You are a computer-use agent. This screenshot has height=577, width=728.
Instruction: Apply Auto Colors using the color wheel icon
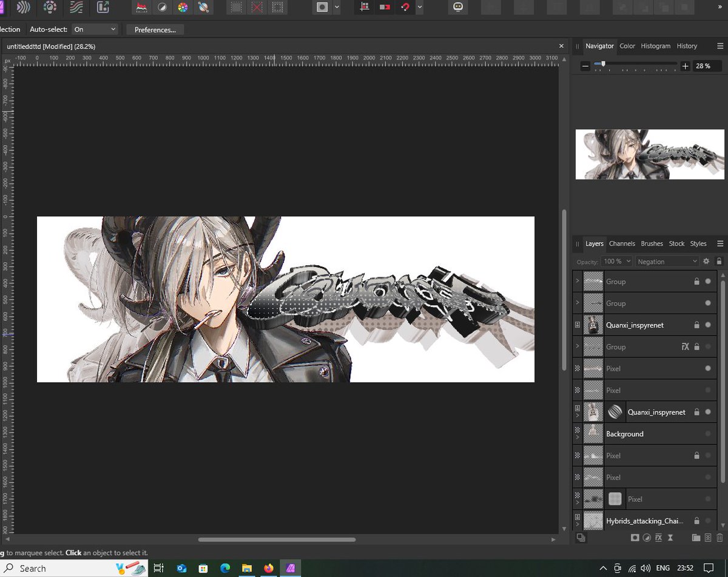[182, 7]
